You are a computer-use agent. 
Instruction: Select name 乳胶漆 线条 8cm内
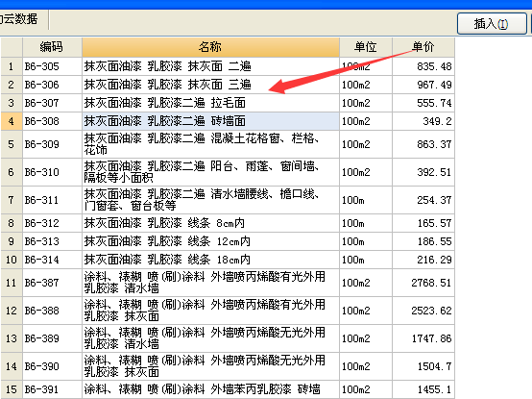tap(210, 223)
